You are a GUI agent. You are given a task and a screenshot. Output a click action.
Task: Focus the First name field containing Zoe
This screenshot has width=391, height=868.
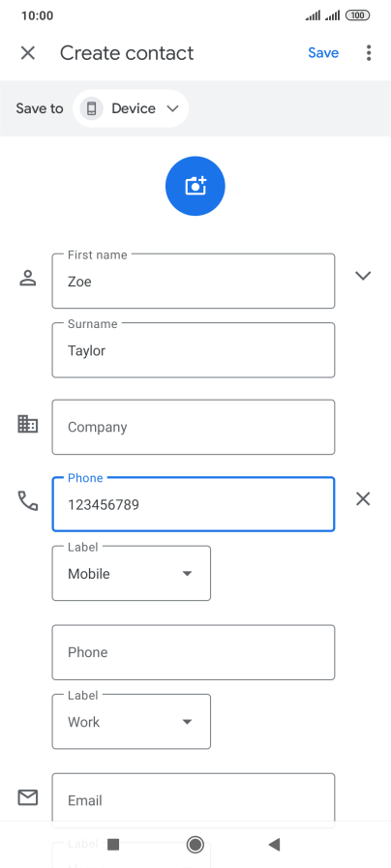pyautogui.click(x=194, y=281)
